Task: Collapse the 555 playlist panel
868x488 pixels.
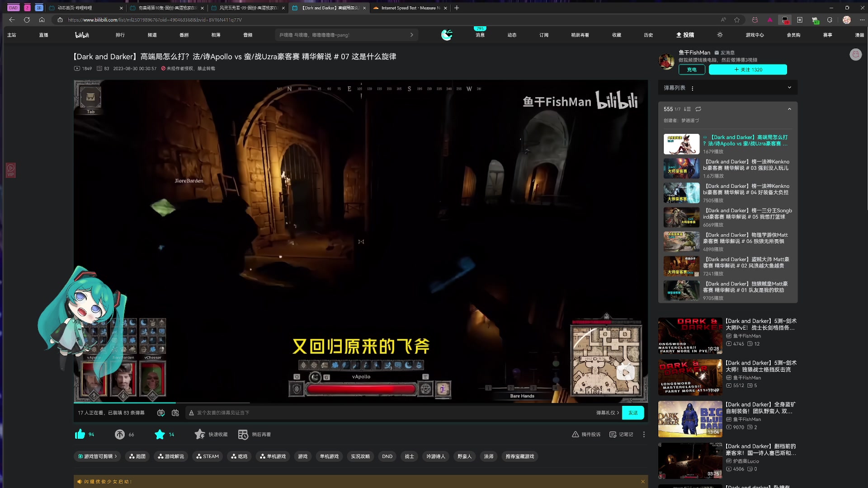Action: pos(789,109)
